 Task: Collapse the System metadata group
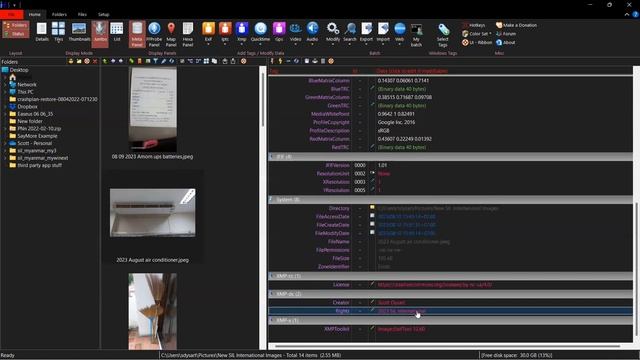coord(271,199)
